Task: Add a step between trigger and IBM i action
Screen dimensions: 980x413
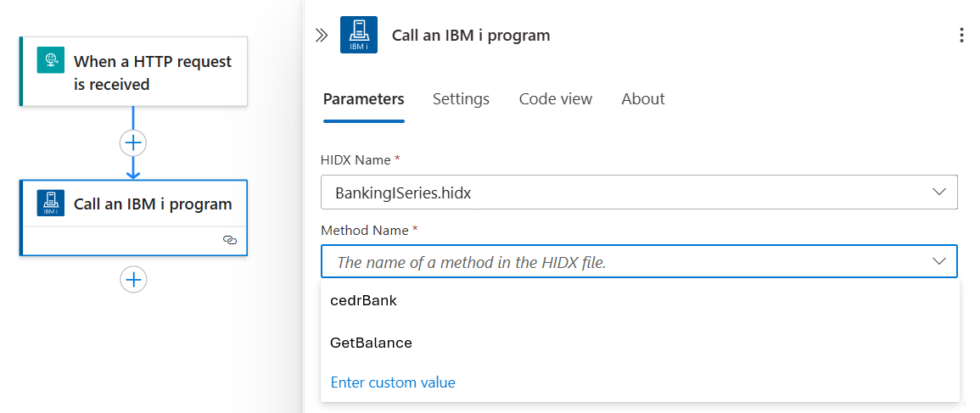Action: click(x=133, y=142)
